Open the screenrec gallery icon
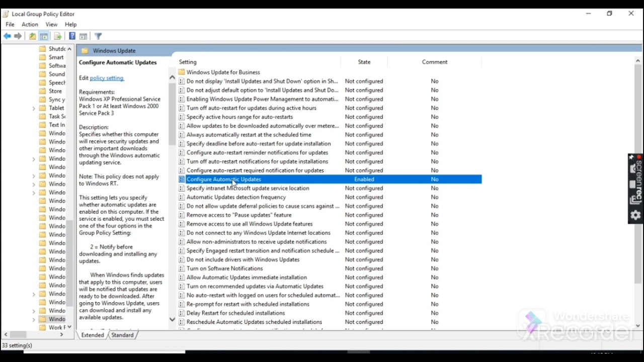 coord(635,200)
